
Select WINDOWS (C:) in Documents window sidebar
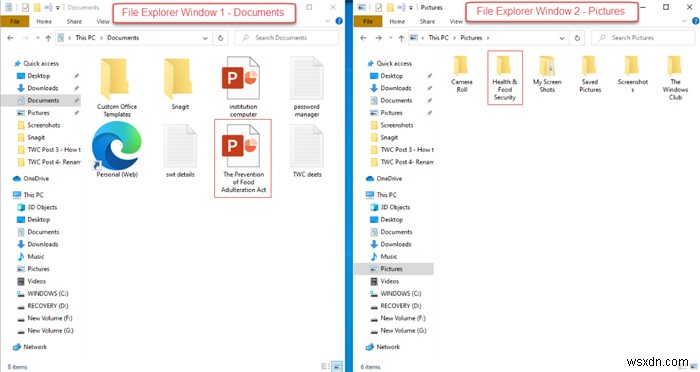[43, 294]
